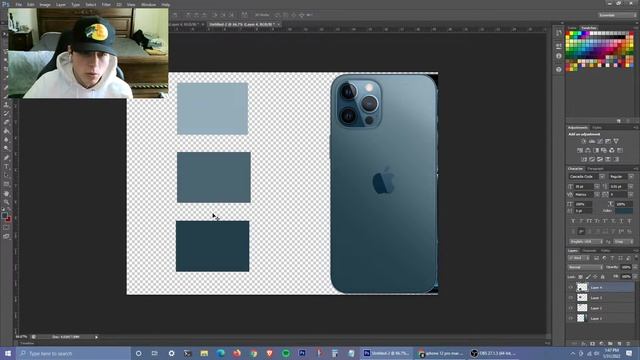Open Spotify from the taskbar
This screenshot has height=360, width=640.
(286, 353)
